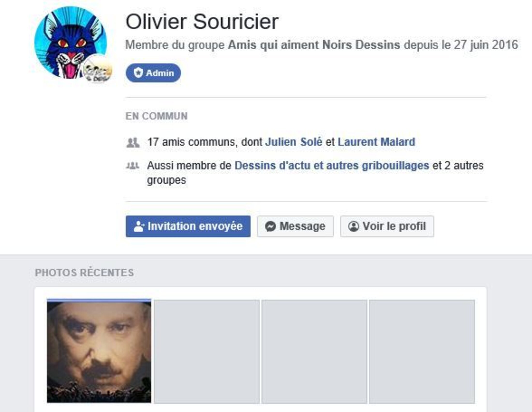Screen dimensions: 532x412
Task: Click the Admin shield badge
Action: (153, 73)
